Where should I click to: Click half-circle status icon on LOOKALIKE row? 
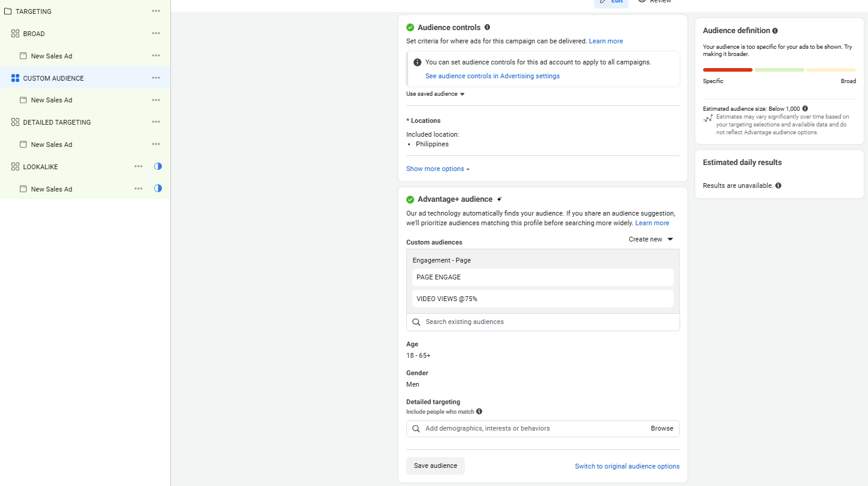(158, 166)
